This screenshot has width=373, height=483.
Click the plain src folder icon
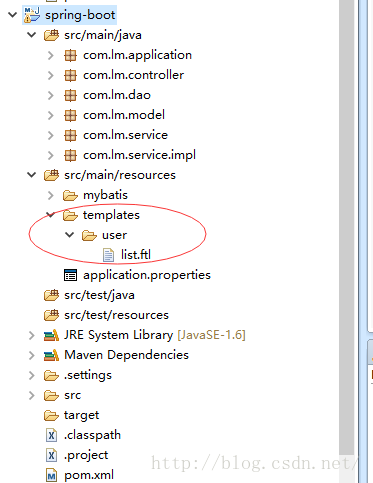point(51,396)
